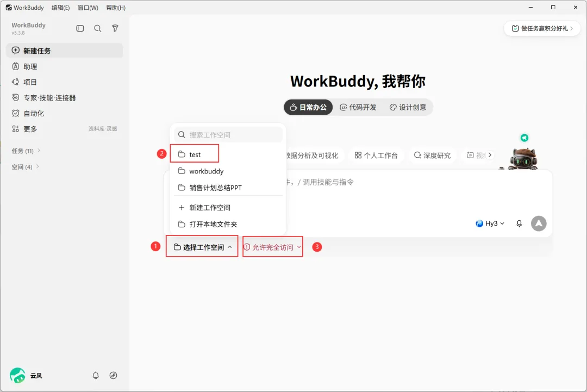This screenshot has width=587, height=392.
Task: Select the test workspace
Action: [228, 154]
